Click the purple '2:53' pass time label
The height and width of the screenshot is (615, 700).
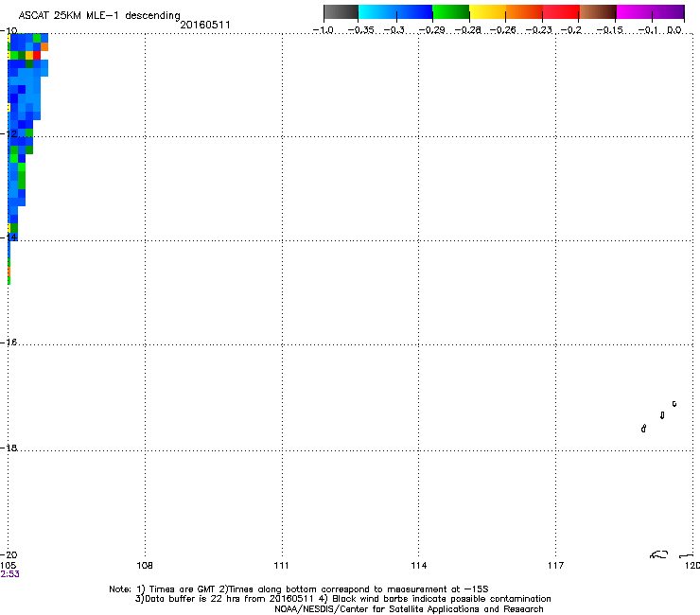[9, 574]
